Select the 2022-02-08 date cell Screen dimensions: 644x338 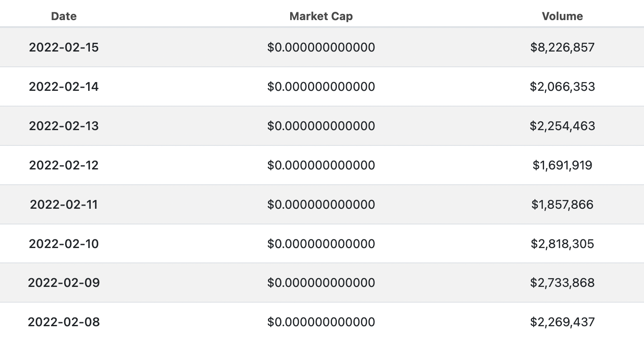(x=64, y=322)
